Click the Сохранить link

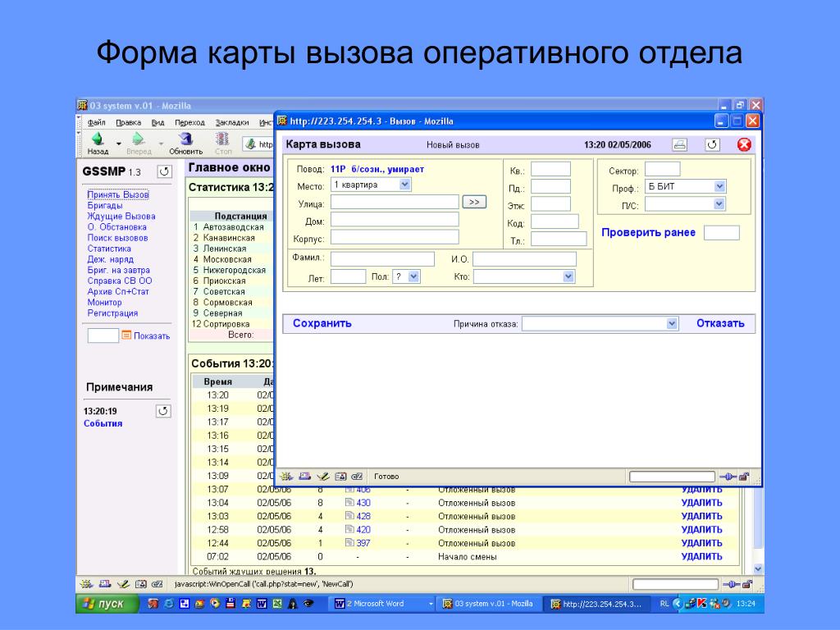322,323
